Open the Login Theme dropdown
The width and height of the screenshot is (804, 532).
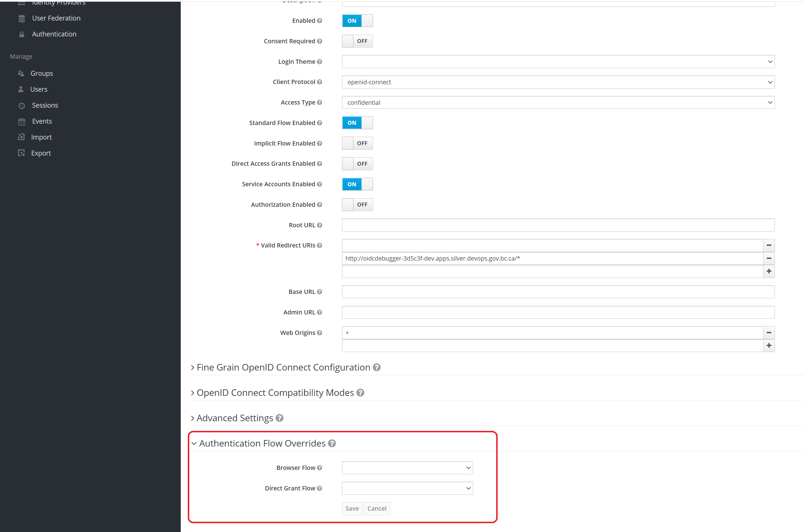pyautogui.click(x=558, y=62)
